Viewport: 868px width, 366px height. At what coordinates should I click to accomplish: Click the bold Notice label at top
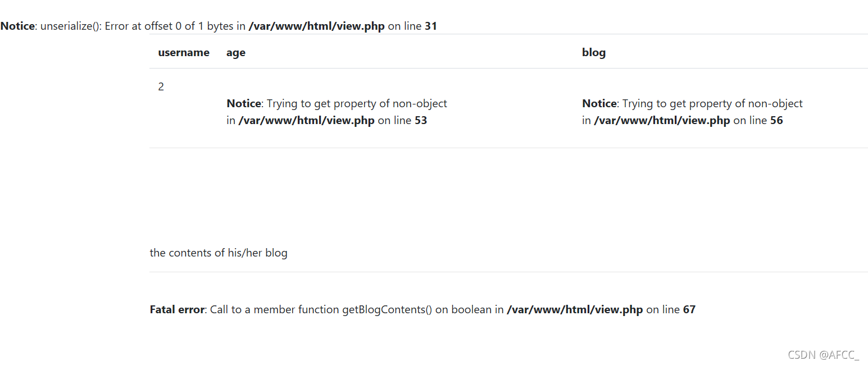point(17,26)
